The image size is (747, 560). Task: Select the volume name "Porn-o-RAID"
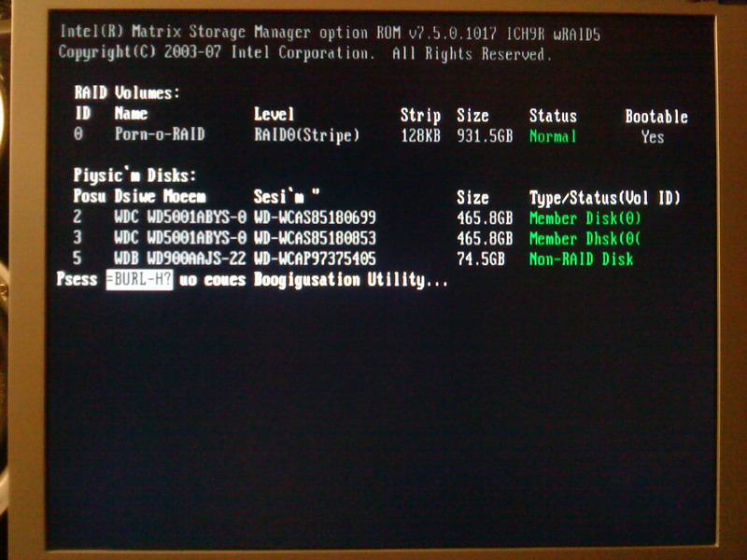click(x=160, y=133)
